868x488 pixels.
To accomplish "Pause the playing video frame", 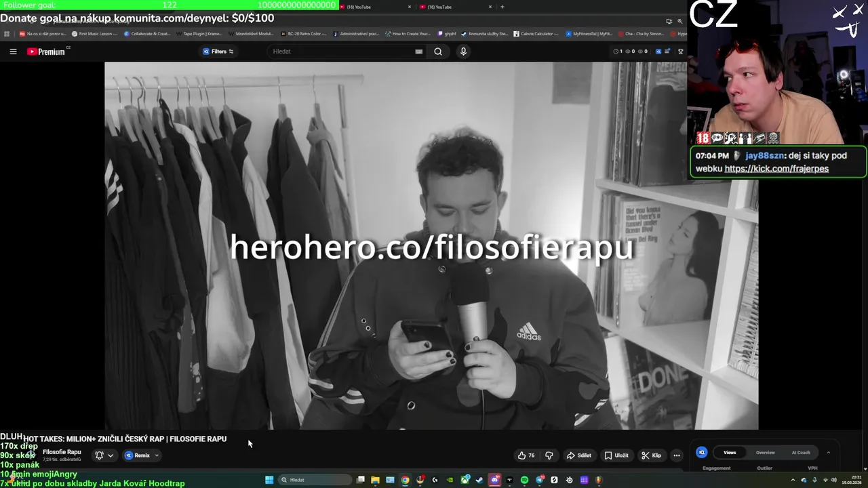I will coord(431,245).
